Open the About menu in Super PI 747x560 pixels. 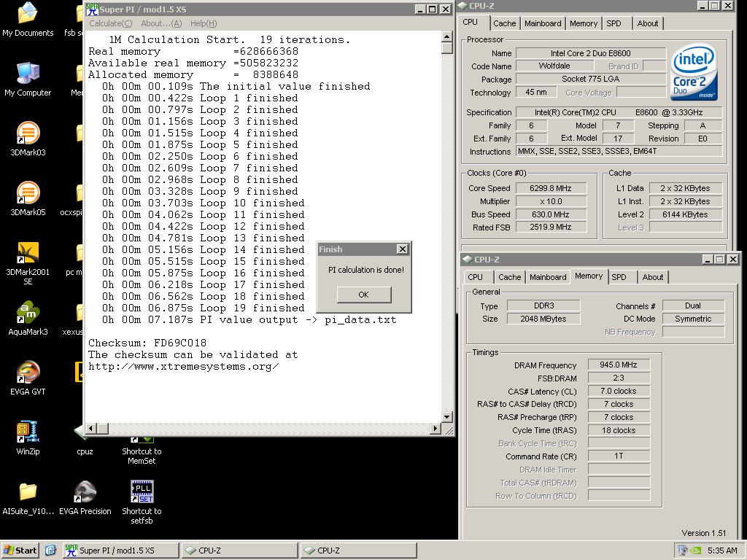click(x=161, y=23)
